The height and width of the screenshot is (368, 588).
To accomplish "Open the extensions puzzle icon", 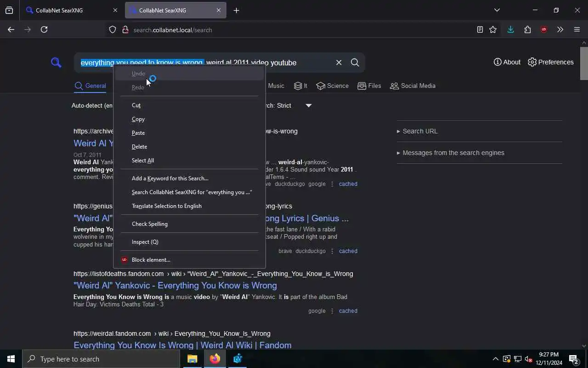I will 527,29.
